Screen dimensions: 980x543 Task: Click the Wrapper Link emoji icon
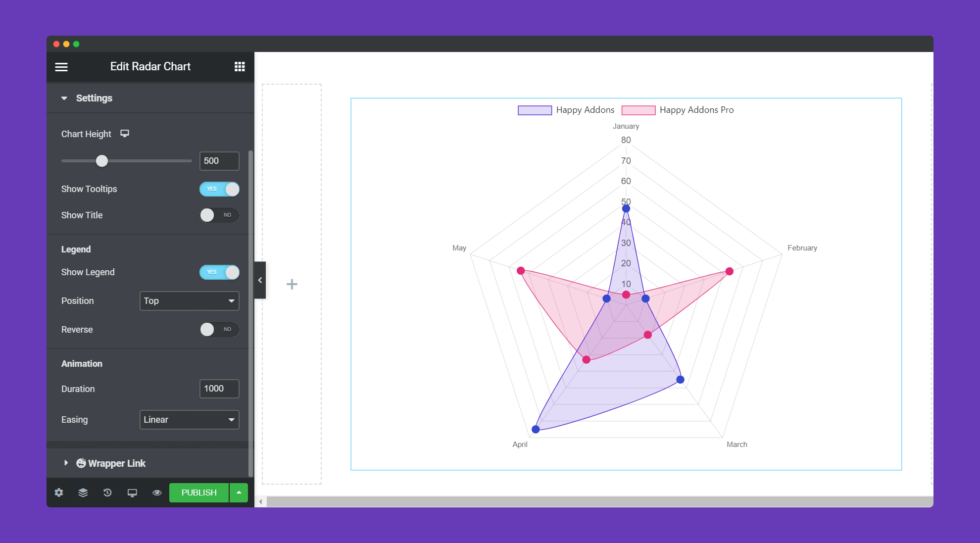83,463
